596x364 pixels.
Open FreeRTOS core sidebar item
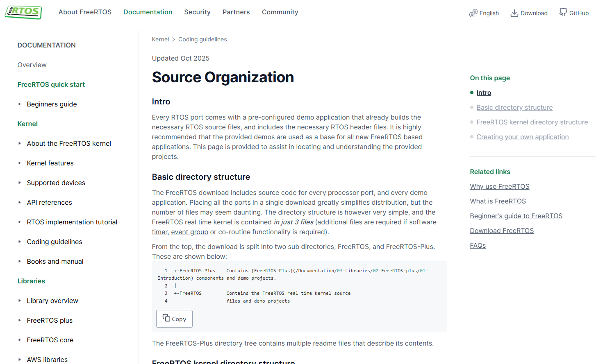[x=50, y=340]
